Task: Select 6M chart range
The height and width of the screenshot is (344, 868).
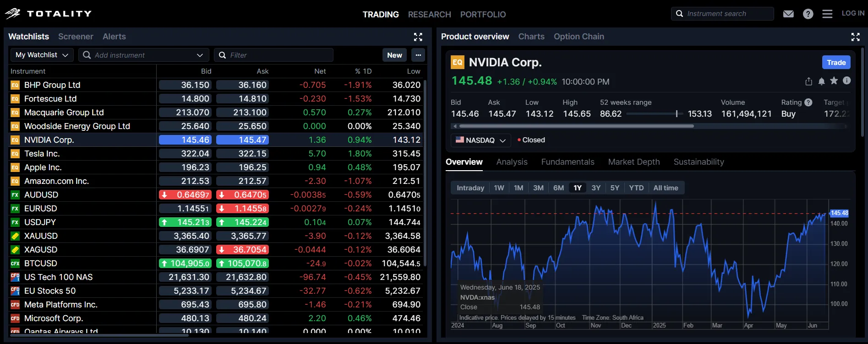Action: coord(558,188)
